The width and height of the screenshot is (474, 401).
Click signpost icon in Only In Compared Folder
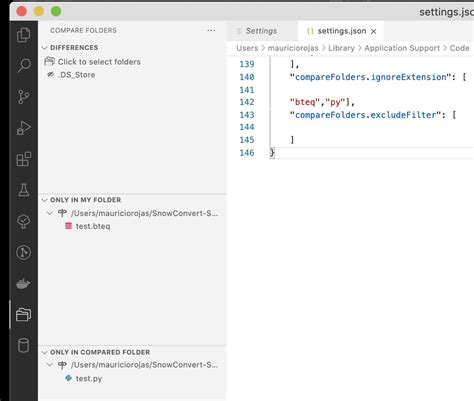click(x=62, y=365)
